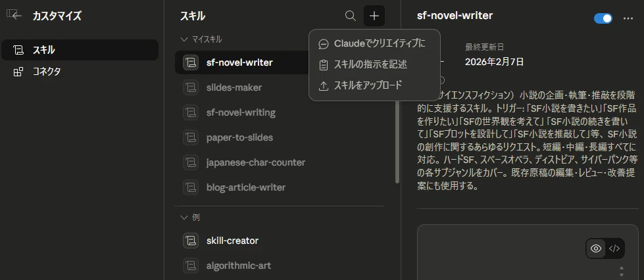Click the skill-creator skill icon

[191, 241]
